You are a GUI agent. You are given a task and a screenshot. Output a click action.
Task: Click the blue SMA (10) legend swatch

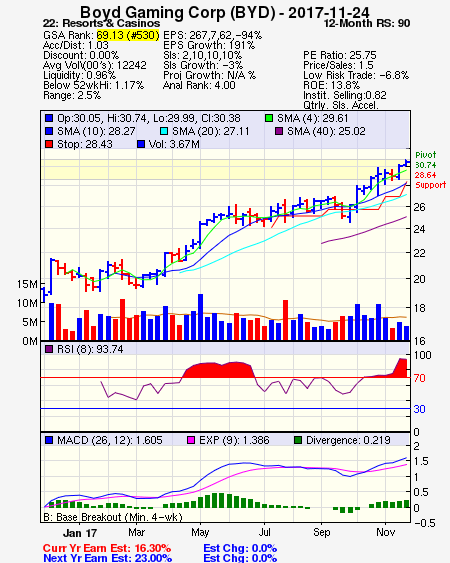click(49, 131)
